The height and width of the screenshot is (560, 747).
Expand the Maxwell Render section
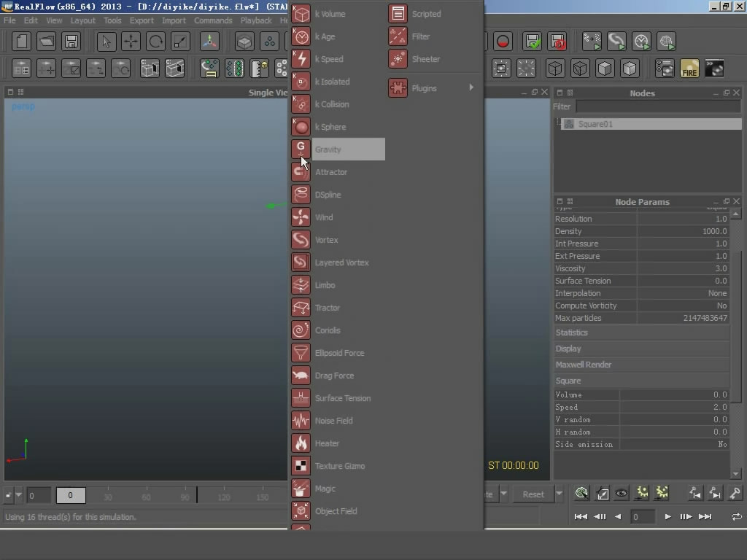(641, 365)
